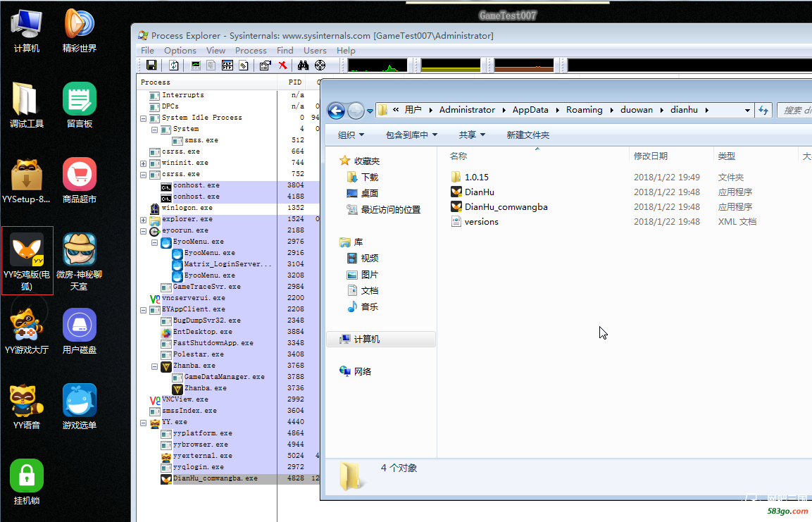Open the 组织 dropdown in Explorer
Viewport: 812px width, 522px height.
(x=351, y=135)
